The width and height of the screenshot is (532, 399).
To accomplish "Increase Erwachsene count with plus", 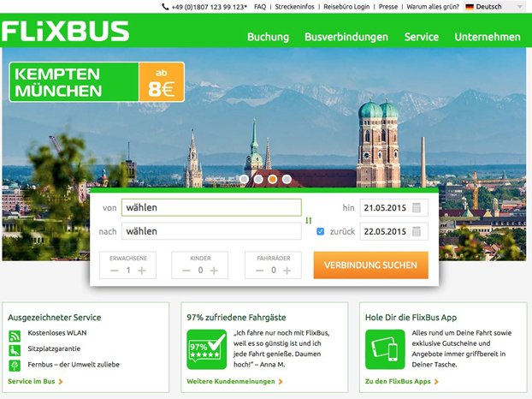I will 142,271.
